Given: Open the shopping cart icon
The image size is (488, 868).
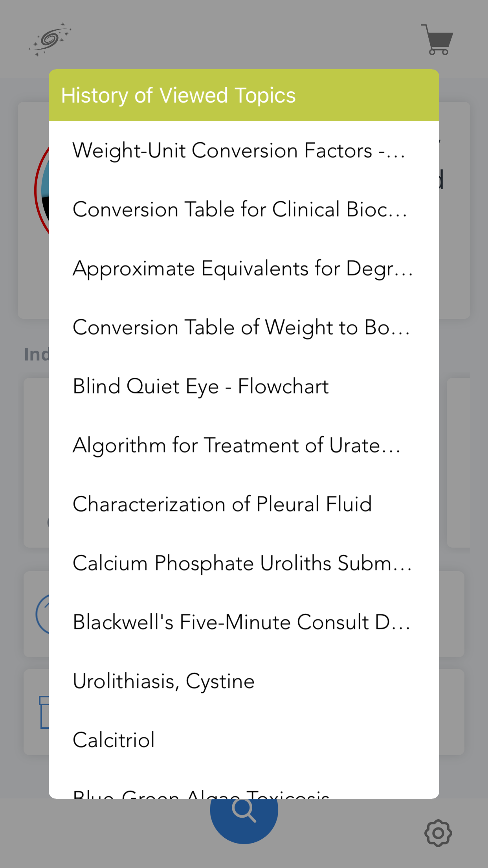Looking at the screenshot, I should pyautogui.click(x=438, y=40).
